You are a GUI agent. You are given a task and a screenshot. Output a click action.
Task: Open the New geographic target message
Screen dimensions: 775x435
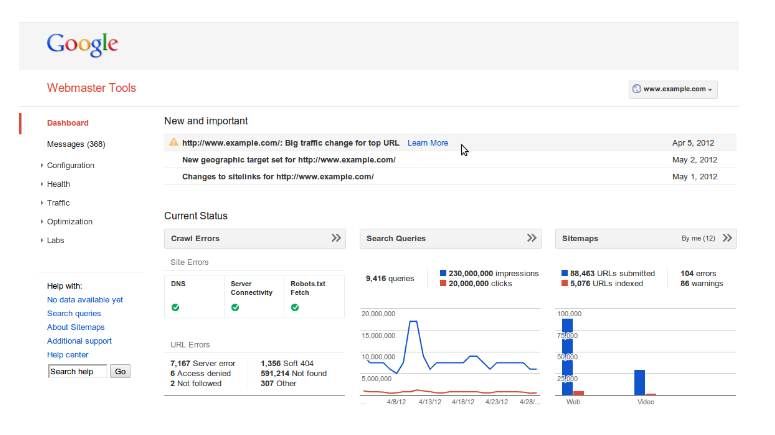pyautogui.click(x=289, y=160)
